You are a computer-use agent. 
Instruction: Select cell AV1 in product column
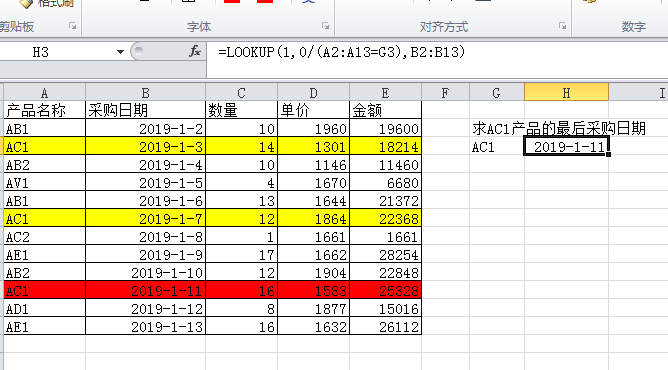[44, 182]
